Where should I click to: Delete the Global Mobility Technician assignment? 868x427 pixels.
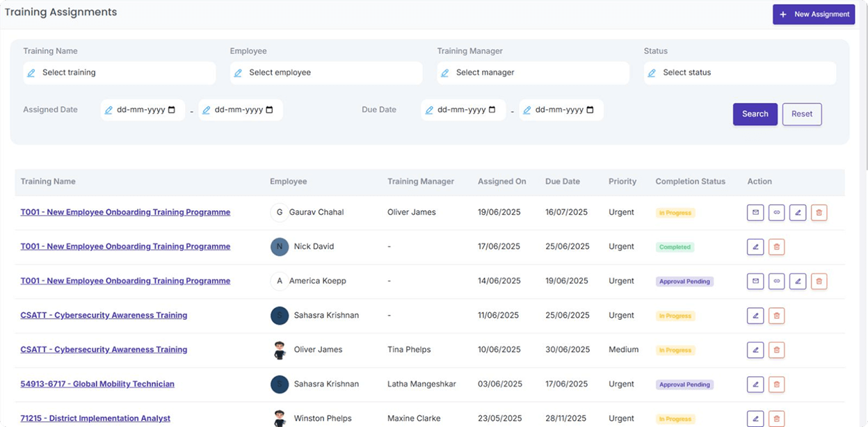coord(777,384)
